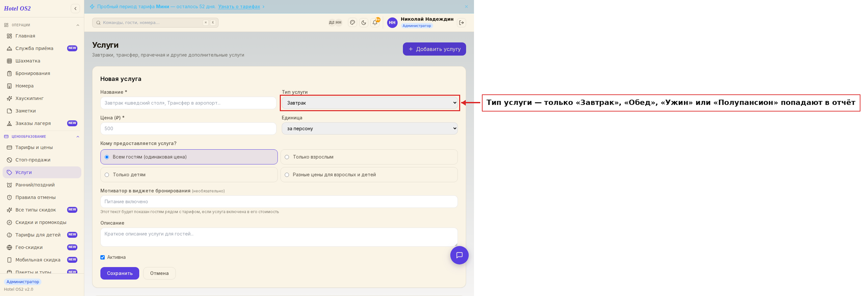This screenshot has width=868, height=296.
Task: Follow the Узнать о тарифах link
Action: 239,7
